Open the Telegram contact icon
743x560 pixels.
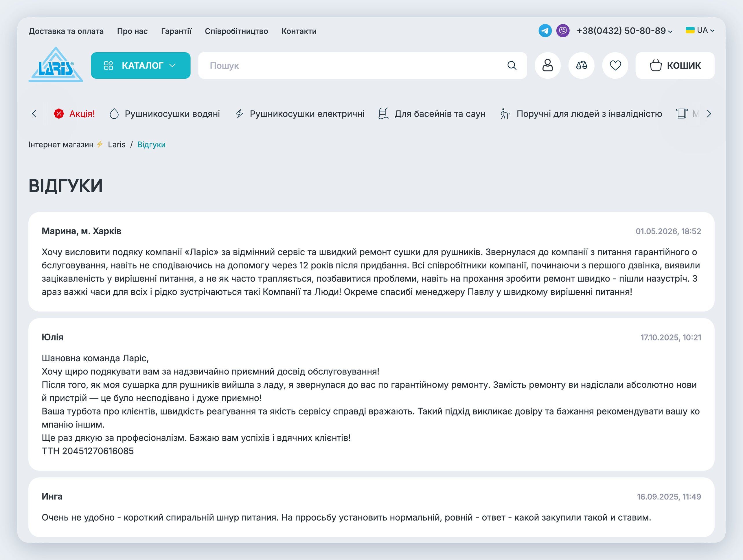pyautogui.click(x=545, y=31)
